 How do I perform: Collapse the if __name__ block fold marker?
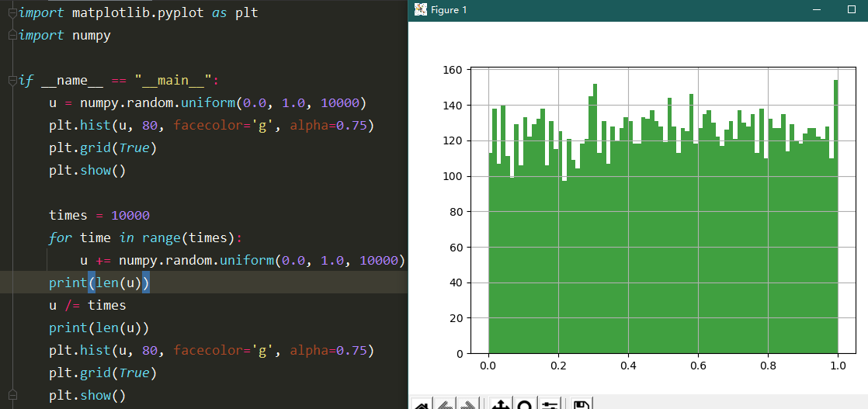12,81
